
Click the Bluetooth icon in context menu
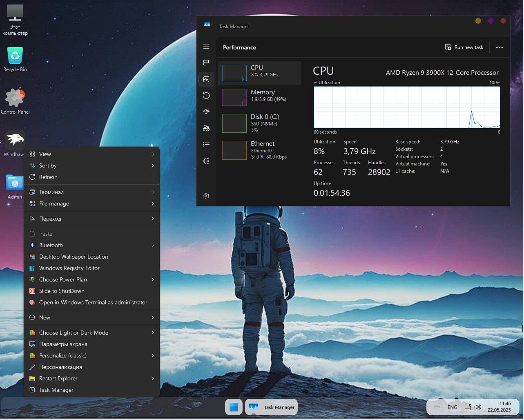[x=32, y=245]
